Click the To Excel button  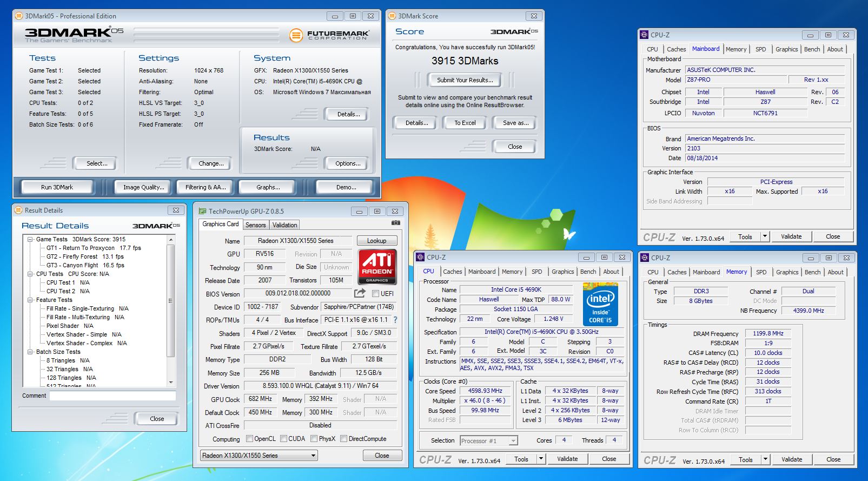465,123
